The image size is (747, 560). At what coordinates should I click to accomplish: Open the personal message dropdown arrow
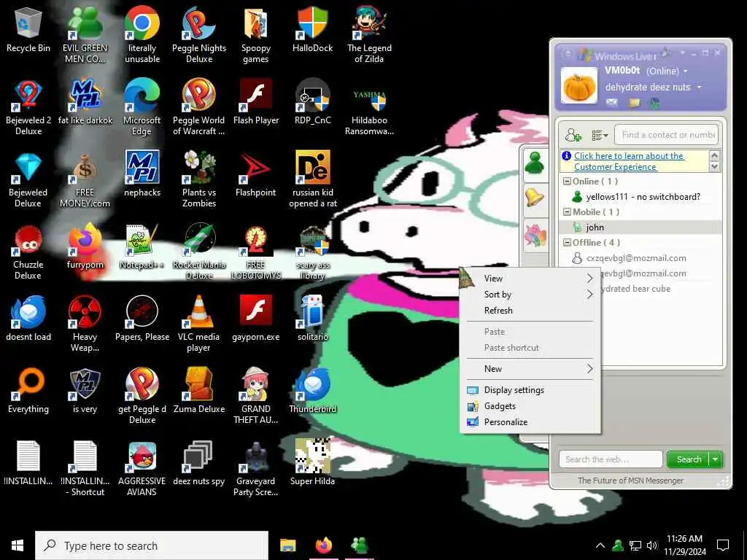(x=700, y=87)
